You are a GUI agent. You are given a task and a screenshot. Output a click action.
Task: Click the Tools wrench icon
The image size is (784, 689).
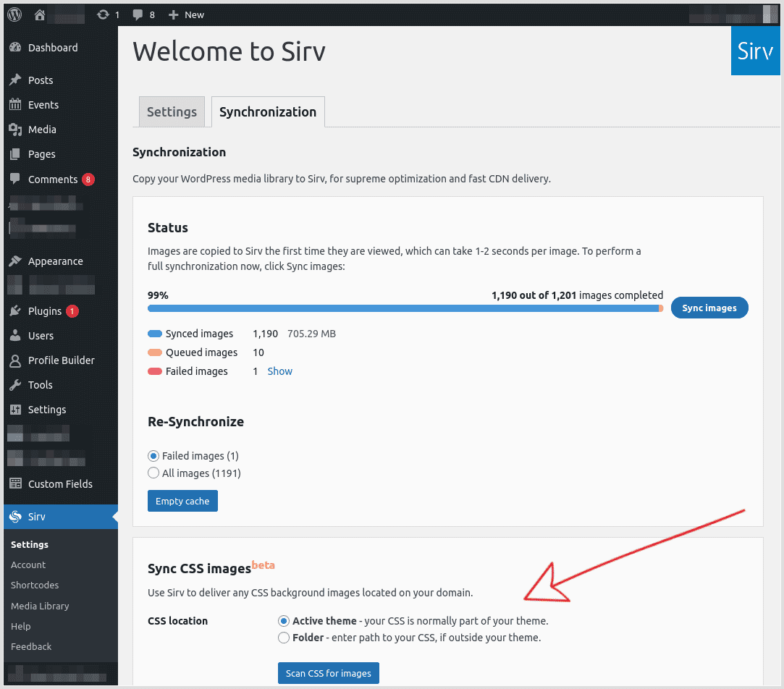click(15, 385)
